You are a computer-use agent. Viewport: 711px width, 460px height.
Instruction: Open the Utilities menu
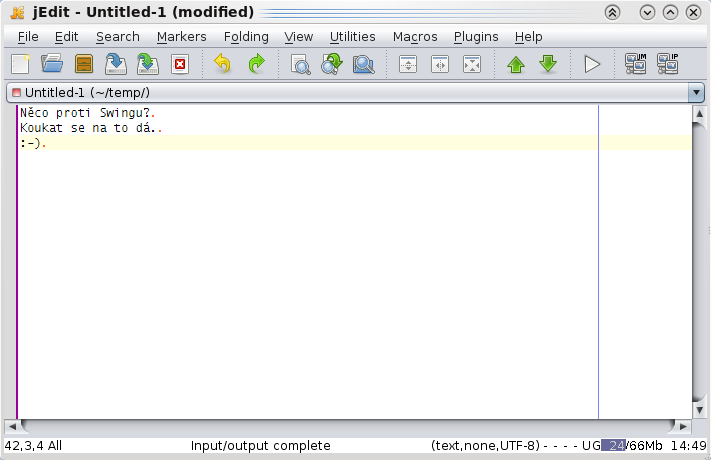point(353,36)
